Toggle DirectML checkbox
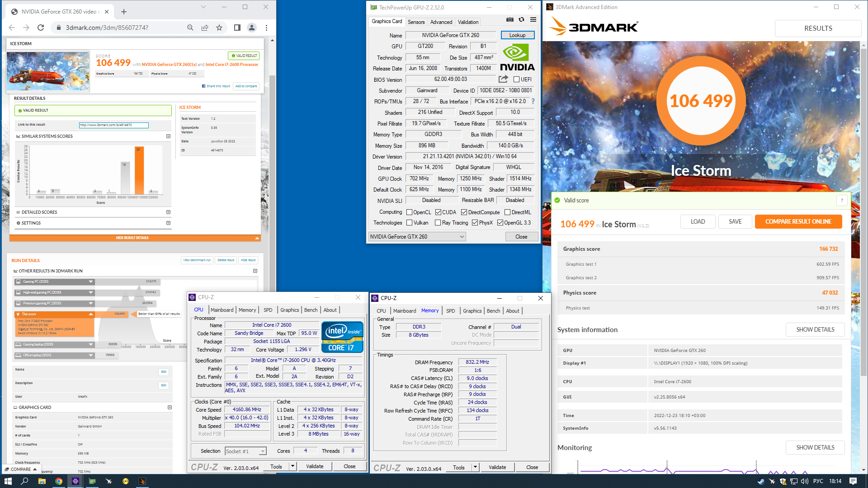The height and width of the screenshot is (488, 868). point(507,212)
